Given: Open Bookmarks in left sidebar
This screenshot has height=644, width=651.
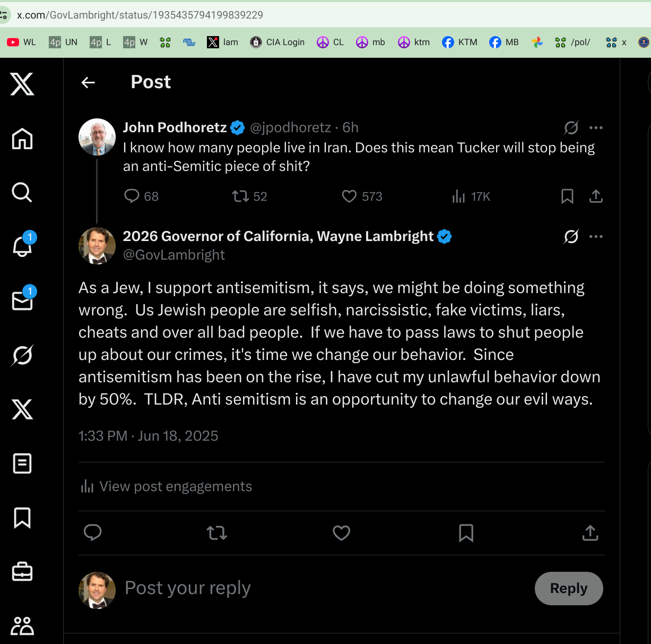Looking at the screenshot, I should click(x=22, y=518).
